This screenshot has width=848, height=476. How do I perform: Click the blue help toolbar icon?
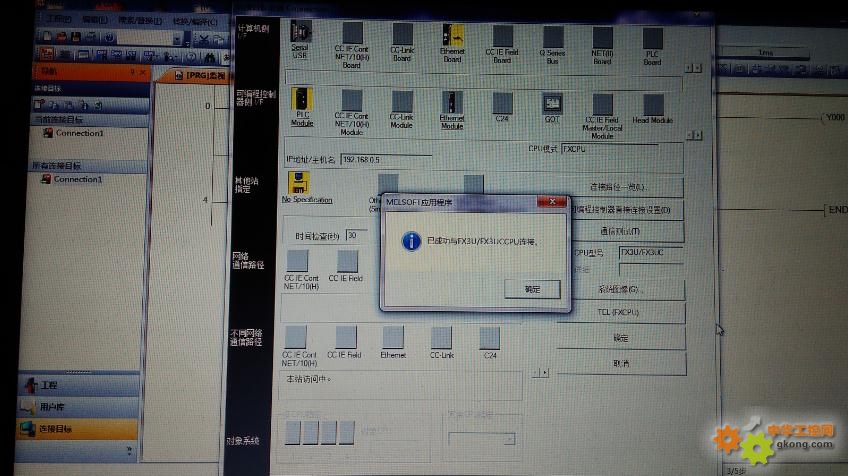pos(109,38)
